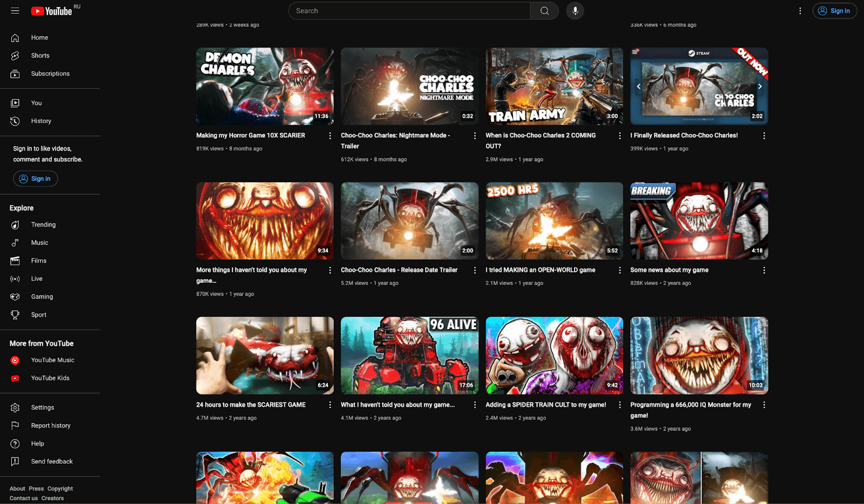Open the Trending page
This screenshot has height=504, width=864.
click(x=43, y=224)
